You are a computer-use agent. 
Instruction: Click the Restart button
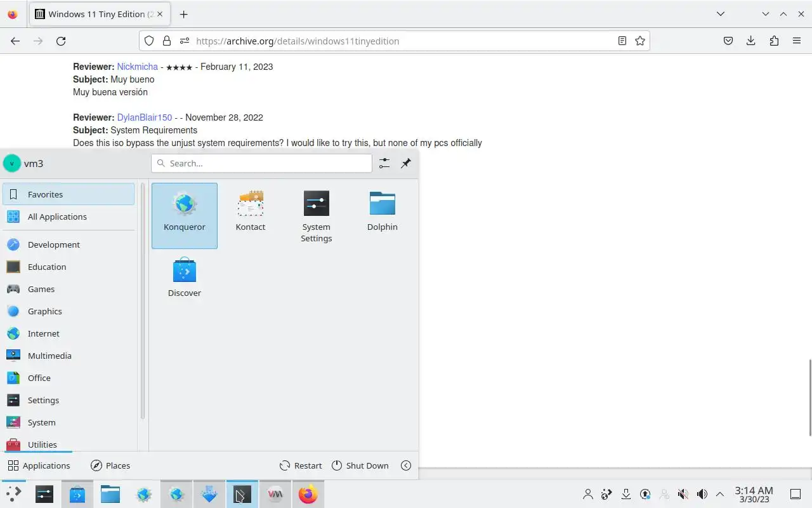(301, 465)
